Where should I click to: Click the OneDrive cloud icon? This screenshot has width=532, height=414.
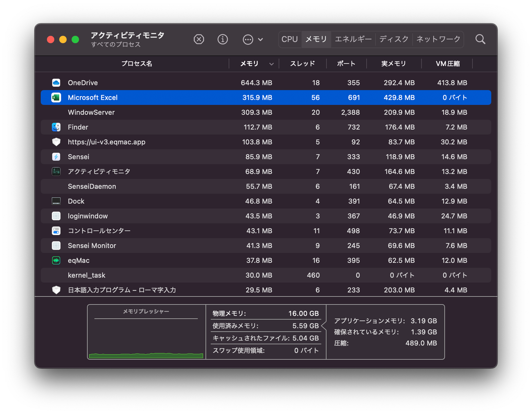point(56,83)
